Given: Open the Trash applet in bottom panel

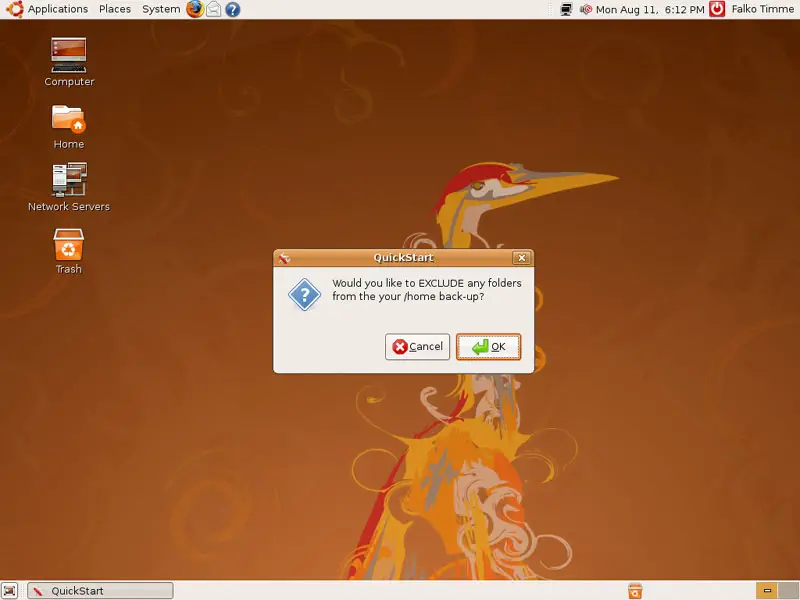Looking at the screenshot, I should 635,591.
